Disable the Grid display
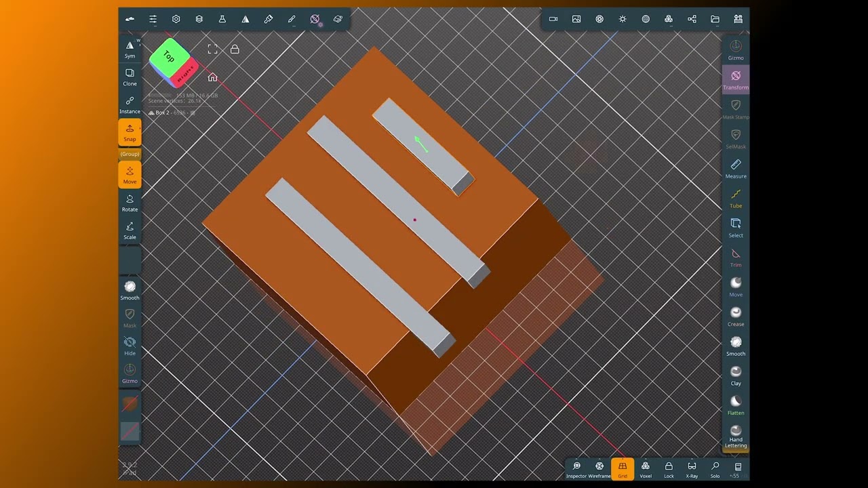Screen dimensions: 868x488 click(623, 469)
